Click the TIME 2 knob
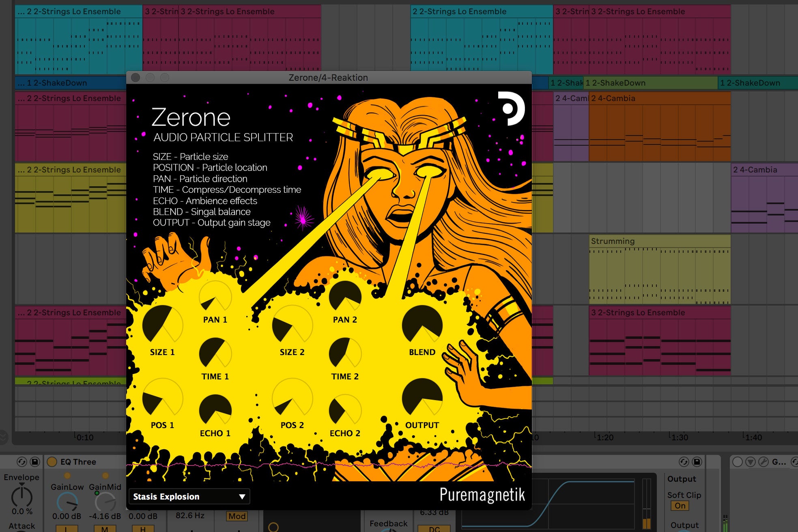The width and height of the screenshot is (798, 532). tap(345, 354)
